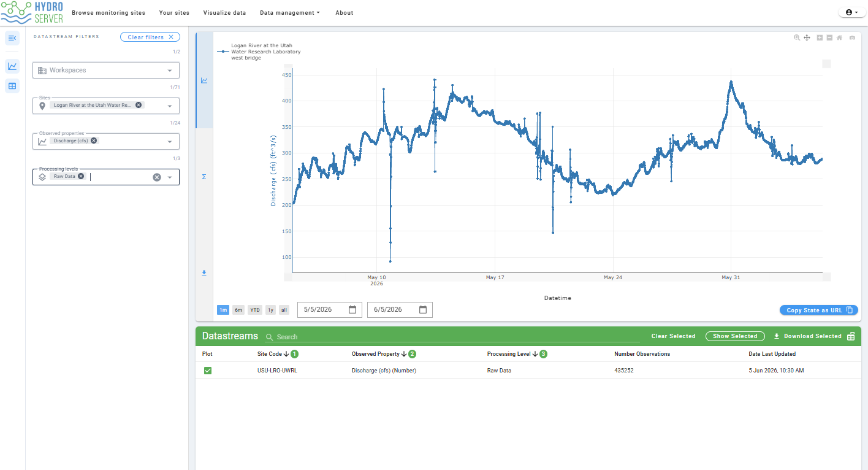Reset plot axes with the home icon
The image size is (868, 470).
pos(839,38)
